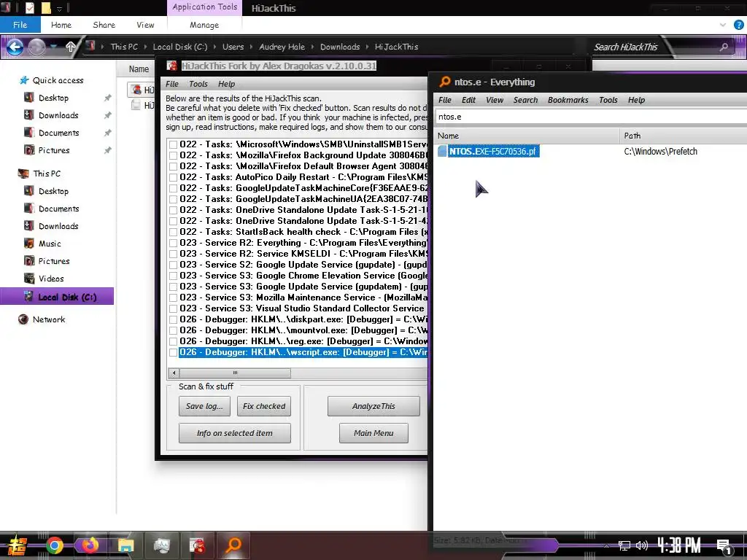Open the Explorer File tab
This screenshot has width=747, height=560.
[x=20, y=25]
